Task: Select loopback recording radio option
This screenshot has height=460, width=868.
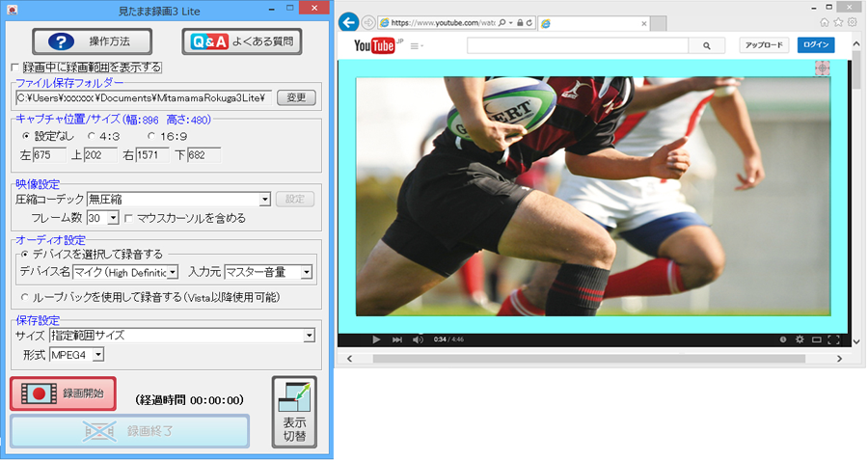Action: 25,297
